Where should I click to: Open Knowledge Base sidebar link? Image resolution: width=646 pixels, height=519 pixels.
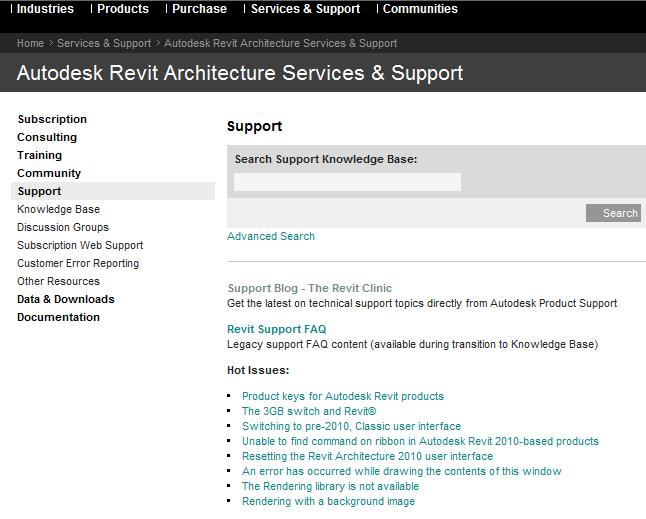(x=59, y=209)
